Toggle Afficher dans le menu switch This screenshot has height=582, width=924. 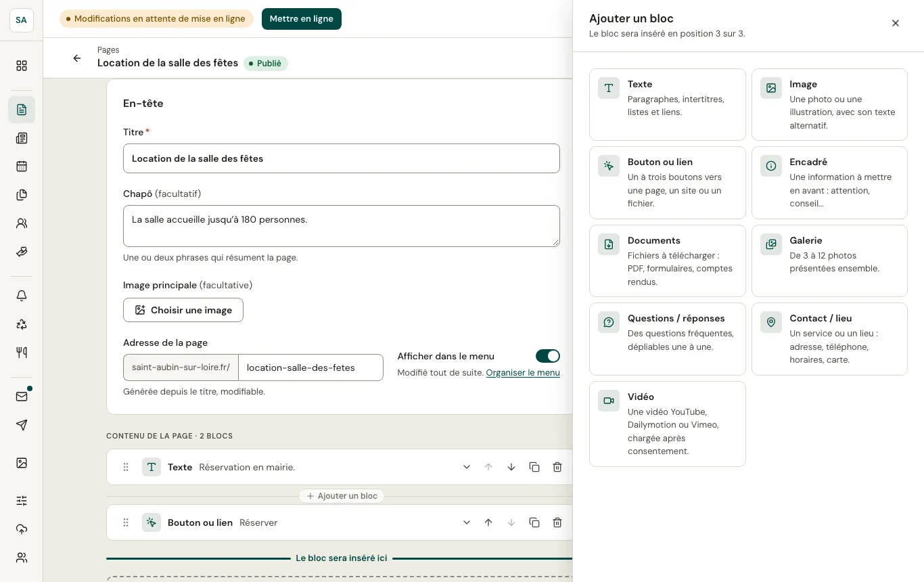[548, 356]
